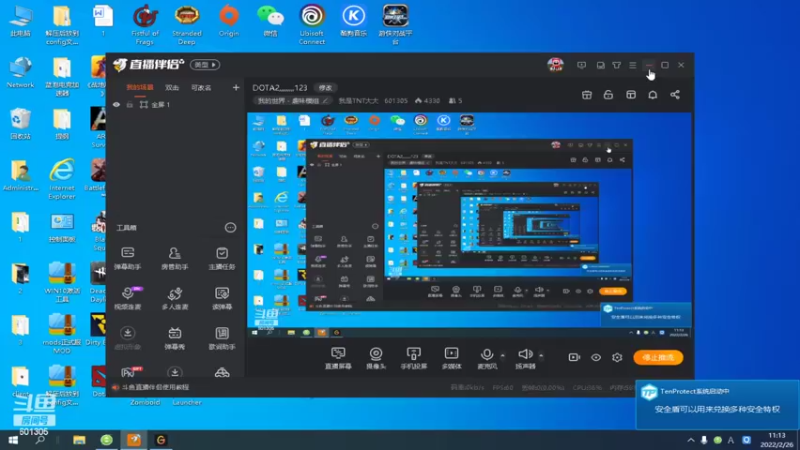Screen dimensions: 800x450
Task: Start 视频连麦 from the toolbox
Action: coord(128,298)
